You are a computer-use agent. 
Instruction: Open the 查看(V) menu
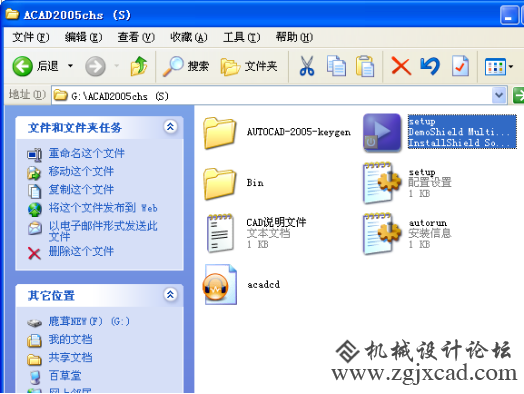[x=136, y=37]
